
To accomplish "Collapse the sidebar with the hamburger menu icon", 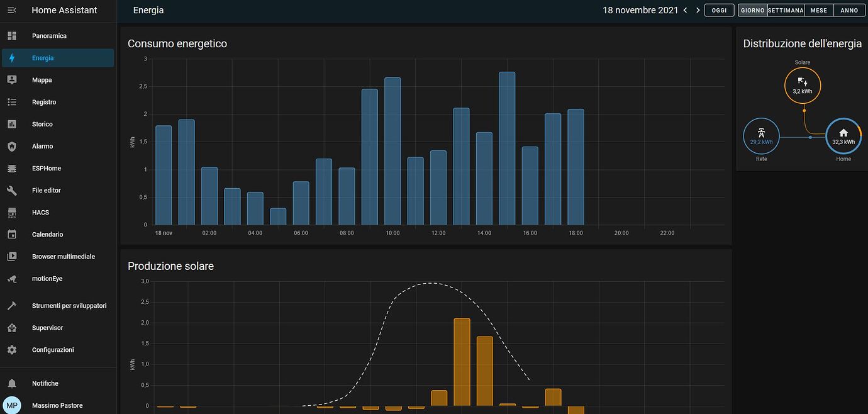I will [11, 10].
